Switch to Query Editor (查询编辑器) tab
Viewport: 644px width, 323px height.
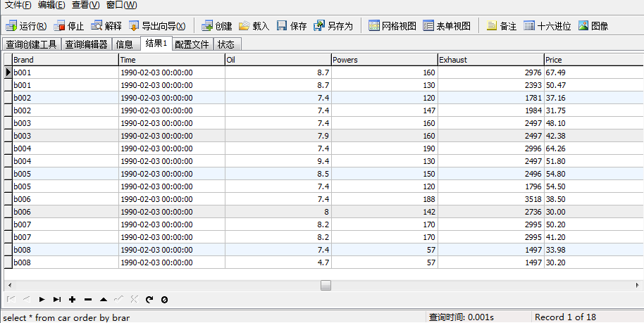coord(87,44)
